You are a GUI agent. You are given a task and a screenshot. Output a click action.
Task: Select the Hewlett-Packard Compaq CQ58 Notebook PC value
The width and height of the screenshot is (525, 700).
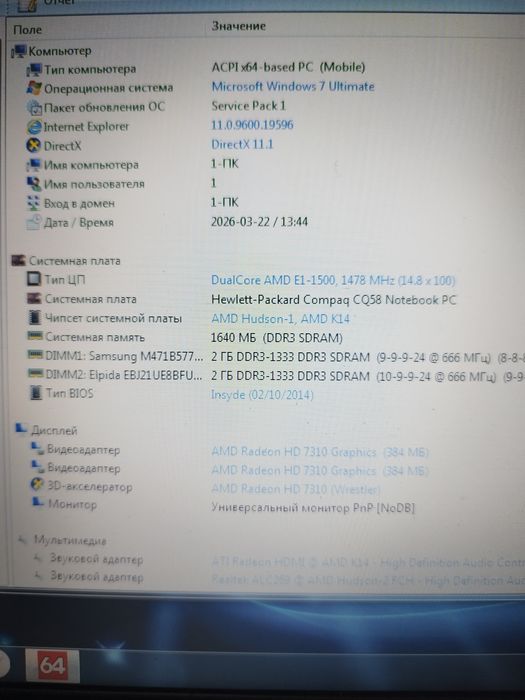[334, 300]
